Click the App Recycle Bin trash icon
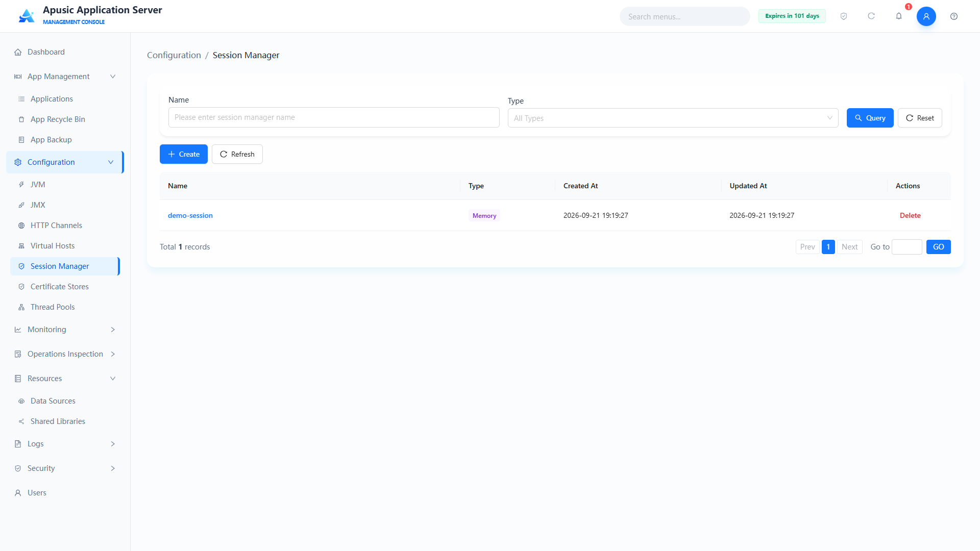980x551 pixels. pos(21,119)
